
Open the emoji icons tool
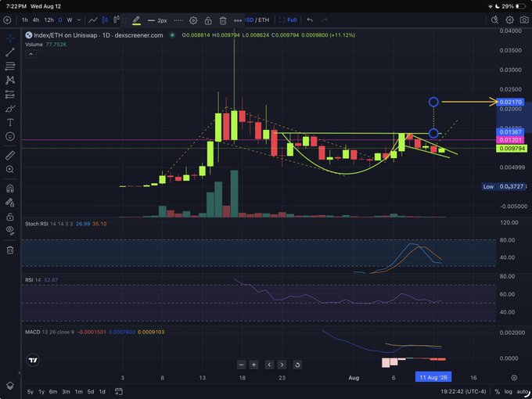[10, 136]
